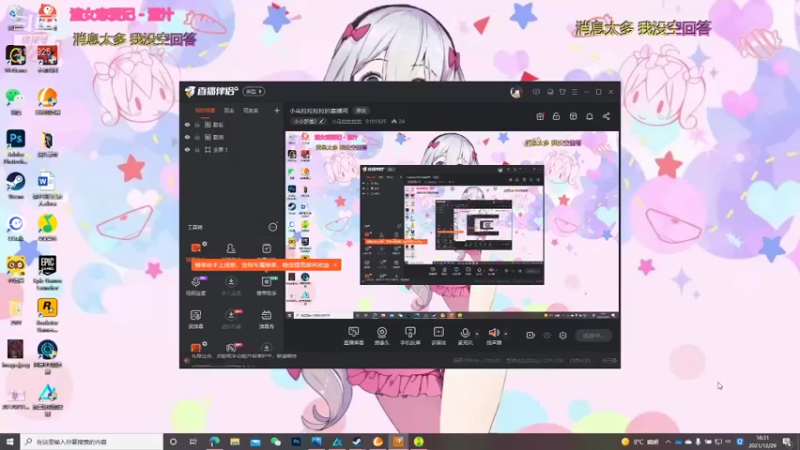Open the PK tool in toolbox
Image resolution: width=800 pixels, height=450 pixels.
tap(231, 347)
